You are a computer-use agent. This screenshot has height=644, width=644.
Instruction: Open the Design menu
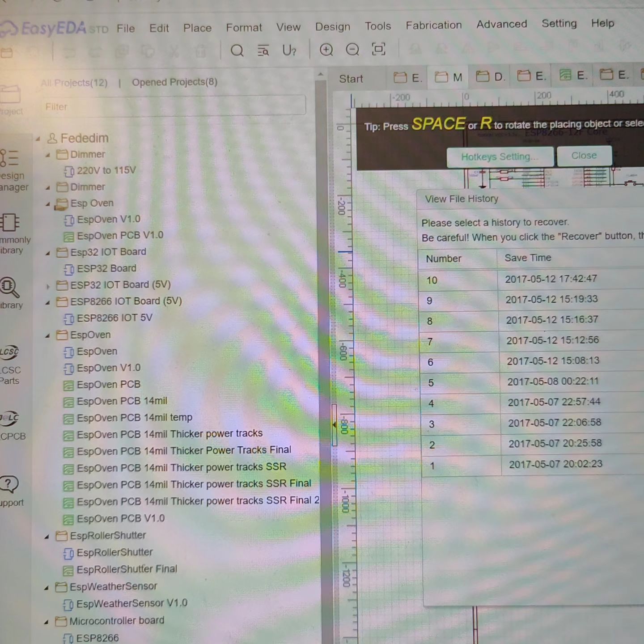[333, 26]
